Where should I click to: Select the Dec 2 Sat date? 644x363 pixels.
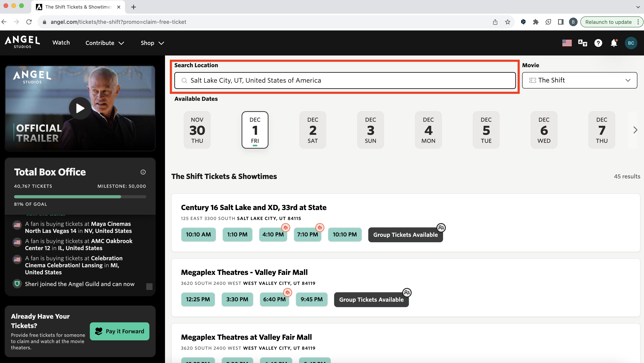click(312, 130)
